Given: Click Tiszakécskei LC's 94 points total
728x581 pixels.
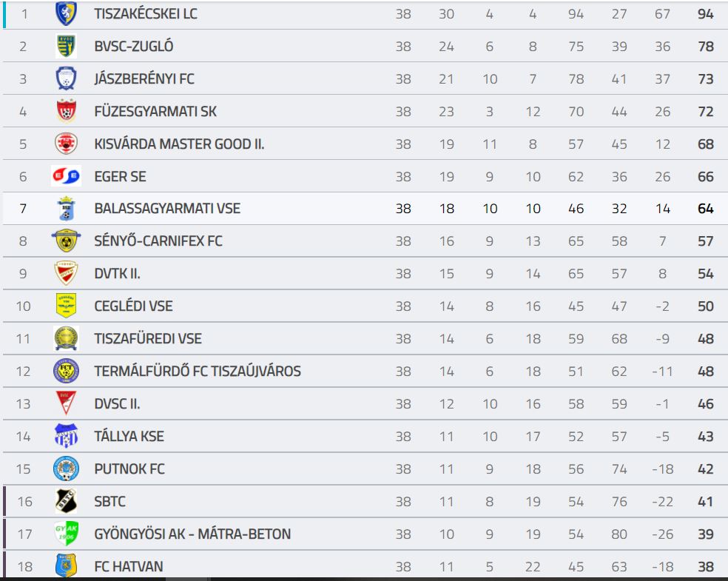Looking at the screenshot, I should tap(706, 14).
